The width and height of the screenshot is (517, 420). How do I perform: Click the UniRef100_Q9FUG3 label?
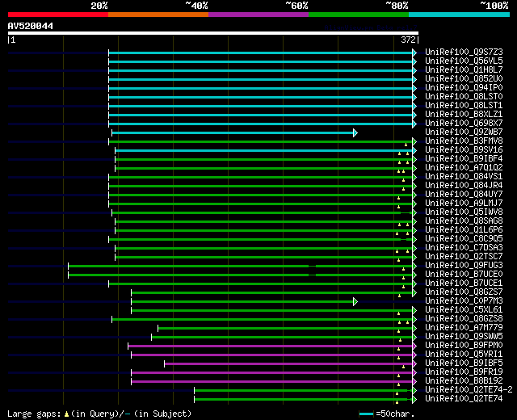(464, 266)
